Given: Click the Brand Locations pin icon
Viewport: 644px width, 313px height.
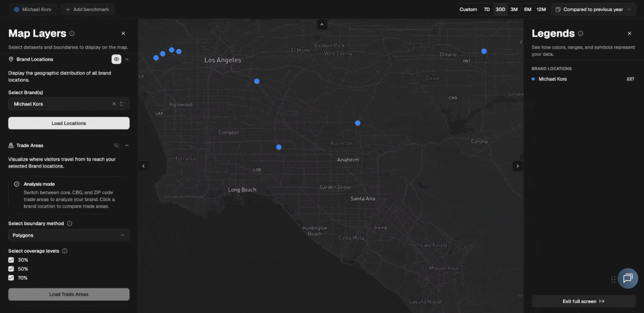Looking at the screenshot, I should tap(11, 59).
